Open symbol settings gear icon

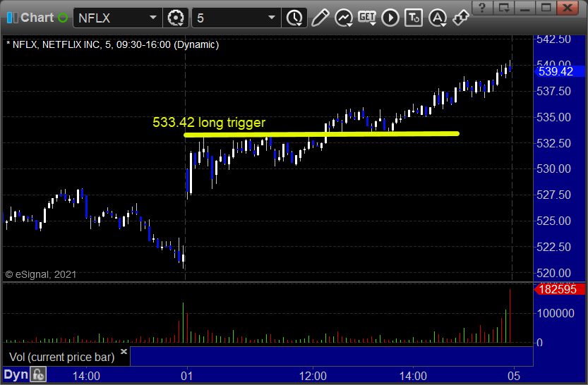point(176,18)
